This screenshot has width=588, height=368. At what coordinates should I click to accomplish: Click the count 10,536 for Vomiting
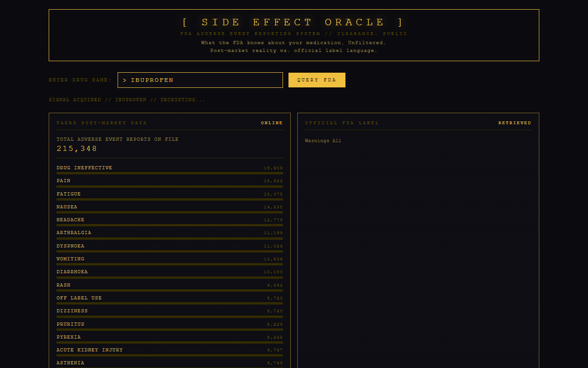pos(273,259)
